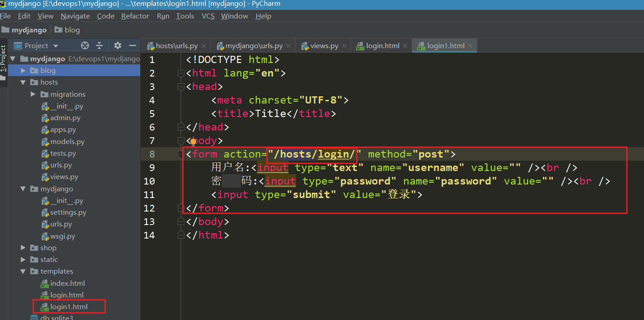The width and height of the screenshot is (644, 320).
Task: Open the File menu
Action: [5, 16]
